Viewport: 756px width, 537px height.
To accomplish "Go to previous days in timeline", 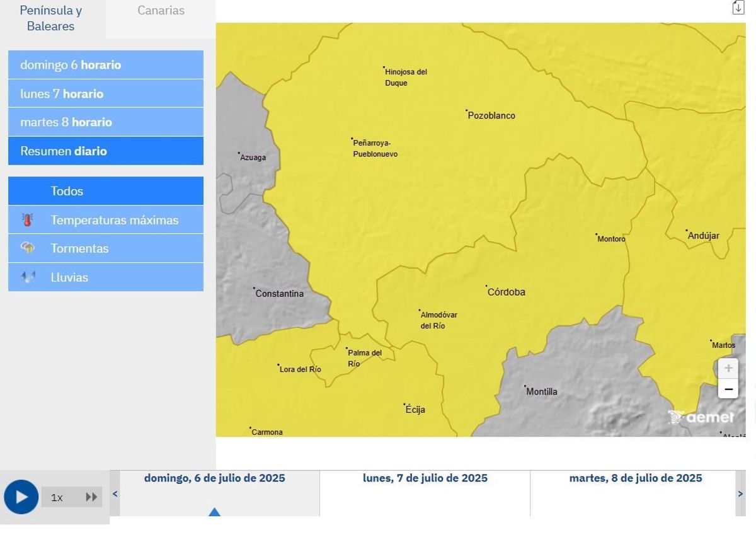I will pos(115,494).
